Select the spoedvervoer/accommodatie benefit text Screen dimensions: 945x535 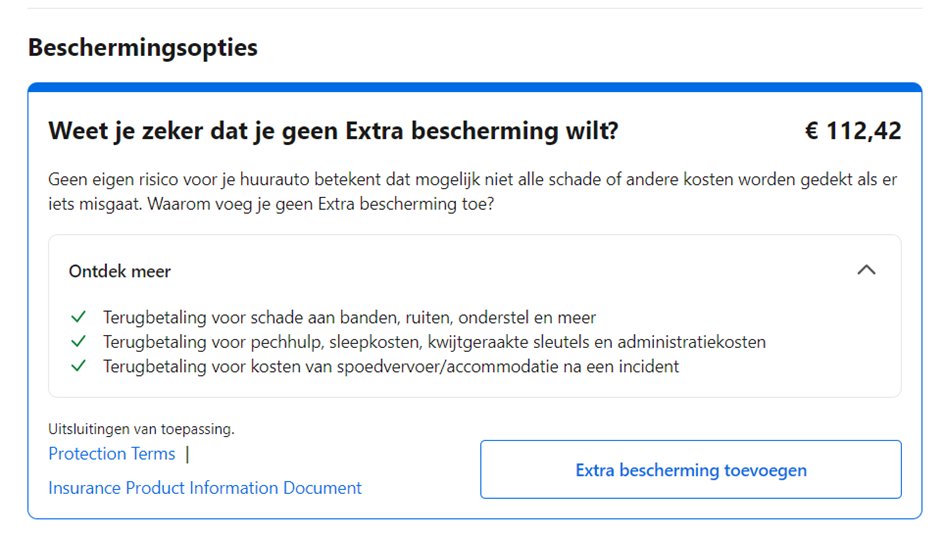[391, 366]
